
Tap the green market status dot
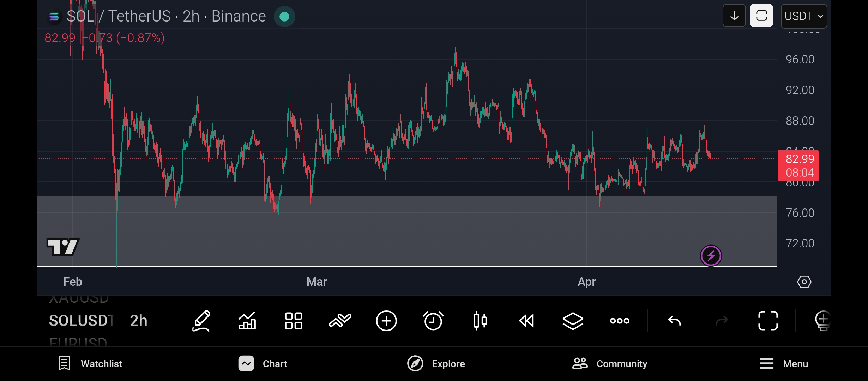[284, 17]
